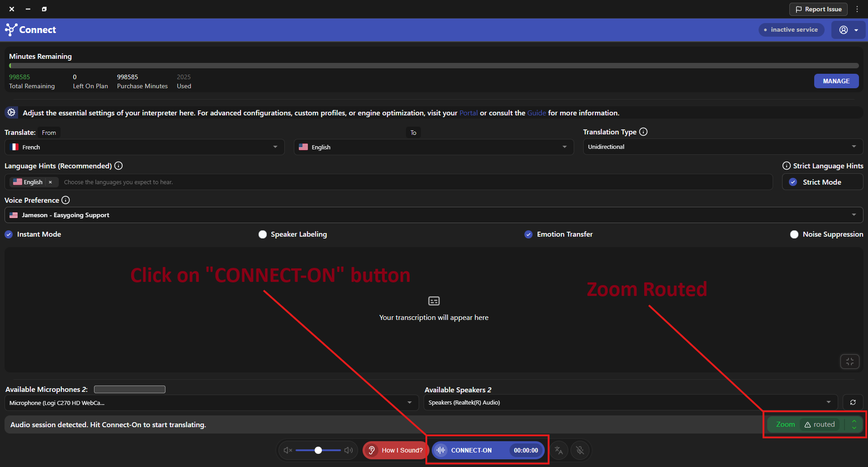
Task: Enable Speaker Labeling option
Action: [263, 234]
